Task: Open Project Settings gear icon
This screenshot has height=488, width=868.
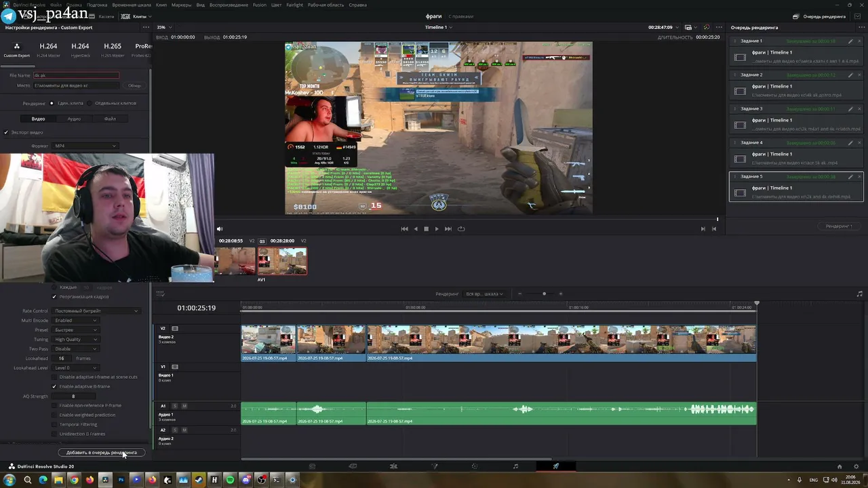Action: tap(856, 466)
